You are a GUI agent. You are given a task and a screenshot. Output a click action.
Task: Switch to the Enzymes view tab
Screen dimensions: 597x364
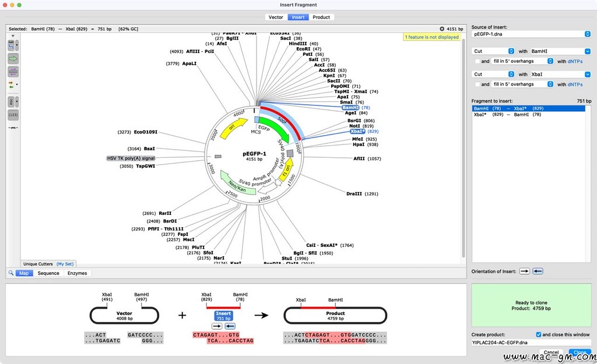tap(78, 273)
